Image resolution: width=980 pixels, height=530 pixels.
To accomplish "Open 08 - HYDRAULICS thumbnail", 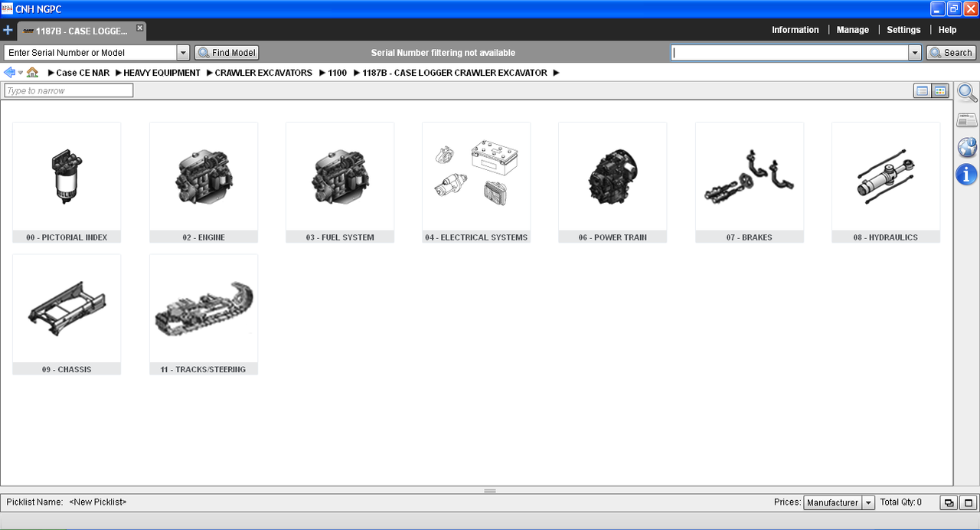I will 886,182.
